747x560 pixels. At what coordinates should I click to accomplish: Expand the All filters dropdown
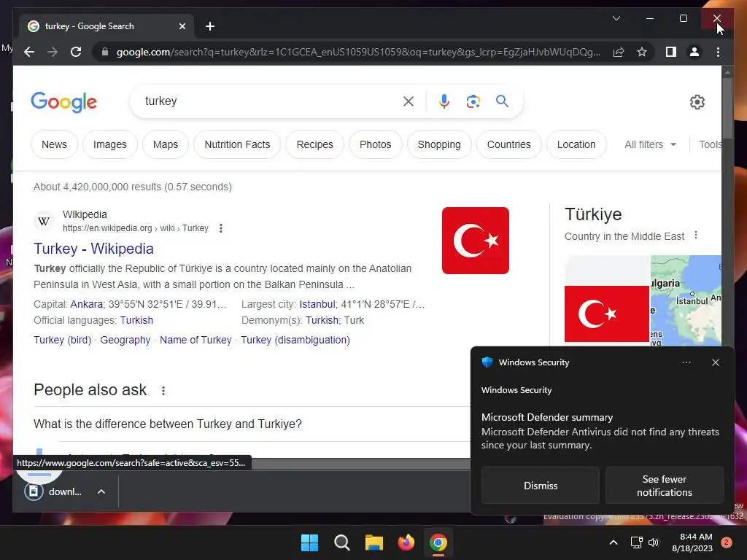coord(650,144)
